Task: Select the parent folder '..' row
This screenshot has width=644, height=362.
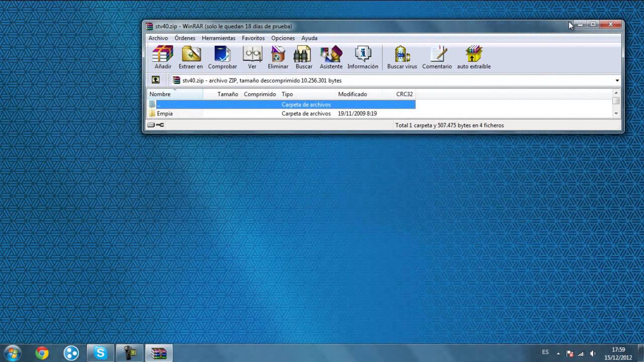Action: tap(281, 105)
